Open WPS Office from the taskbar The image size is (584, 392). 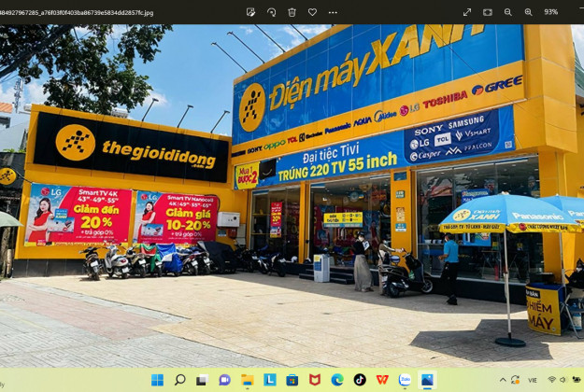click(x=382, y=380)
